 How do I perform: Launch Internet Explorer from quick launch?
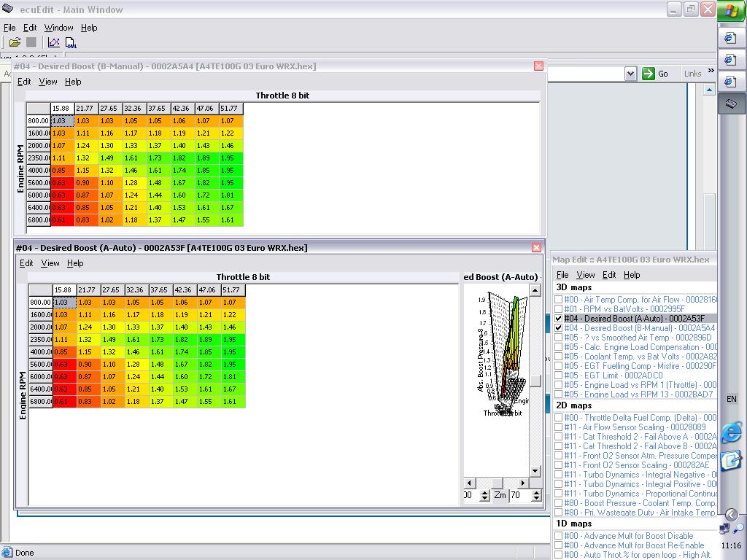pyautogui.click(x=731, y=432)
